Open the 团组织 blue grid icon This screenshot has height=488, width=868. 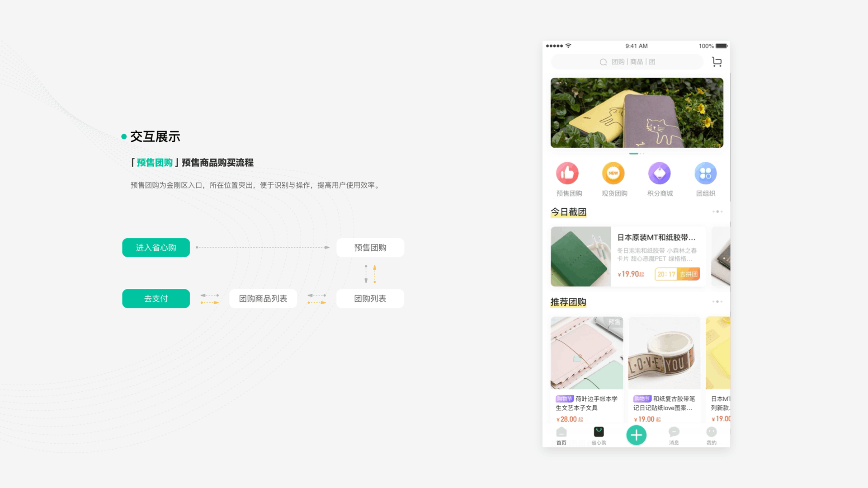click(x=706, y=173)
